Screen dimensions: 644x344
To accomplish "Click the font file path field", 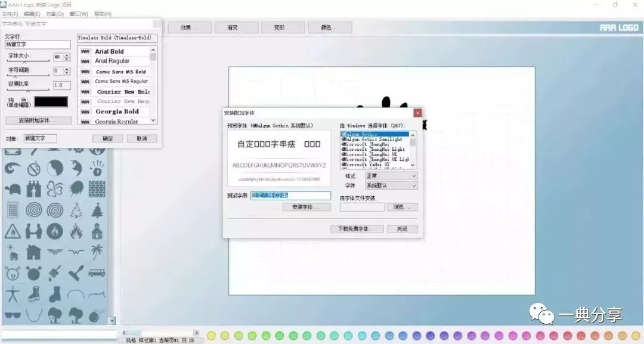I will pyautogui.click(x=363, y=207).
